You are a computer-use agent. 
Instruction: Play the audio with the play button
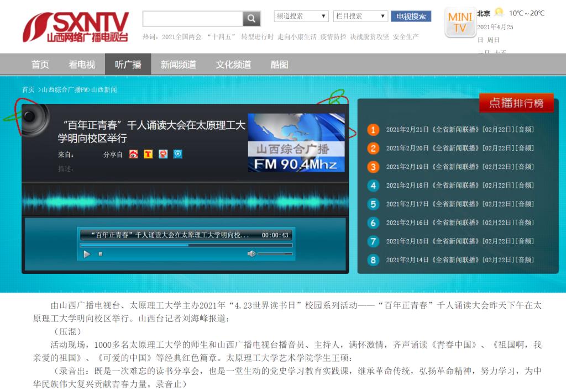pyautogui.click(x=87, y=254)
